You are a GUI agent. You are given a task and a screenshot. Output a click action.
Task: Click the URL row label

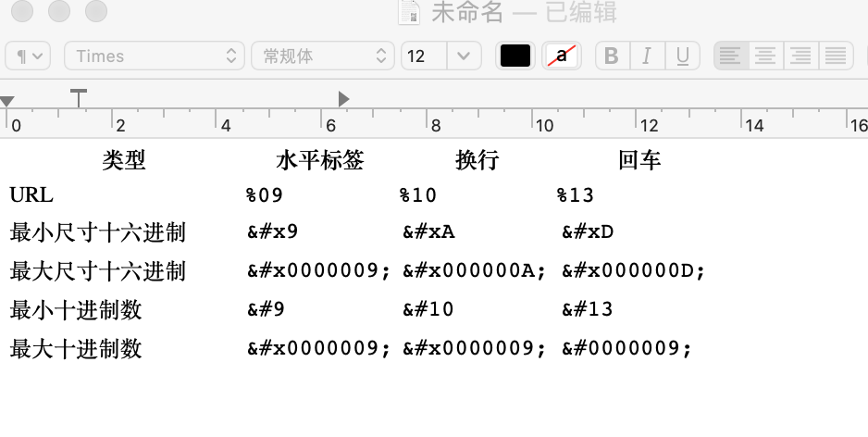31,195
